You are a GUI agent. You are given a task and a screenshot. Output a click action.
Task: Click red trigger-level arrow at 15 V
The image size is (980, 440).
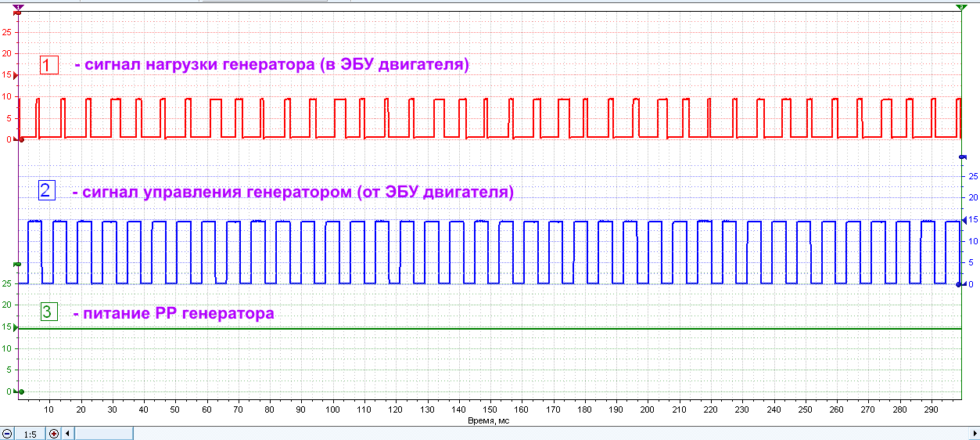(x=16, y=75)
